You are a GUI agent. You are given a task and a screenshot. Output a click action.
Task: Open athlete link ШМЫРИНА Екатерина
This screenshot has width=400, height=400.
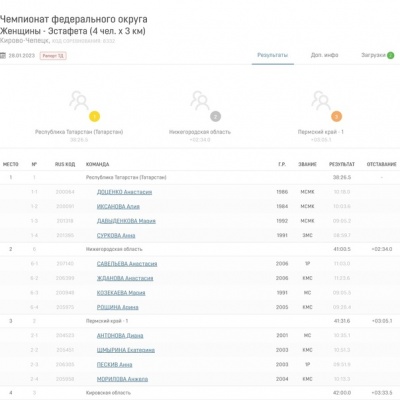coord(126,350)
